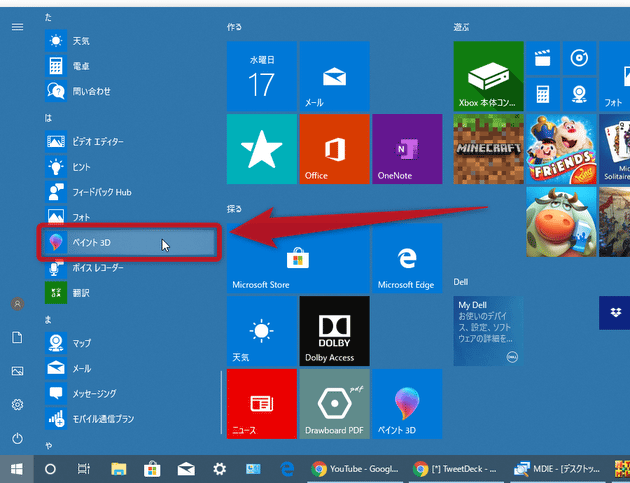630x483 pixels.
Task: Open the Movies & TV small tile
Action: pos(543,58)
